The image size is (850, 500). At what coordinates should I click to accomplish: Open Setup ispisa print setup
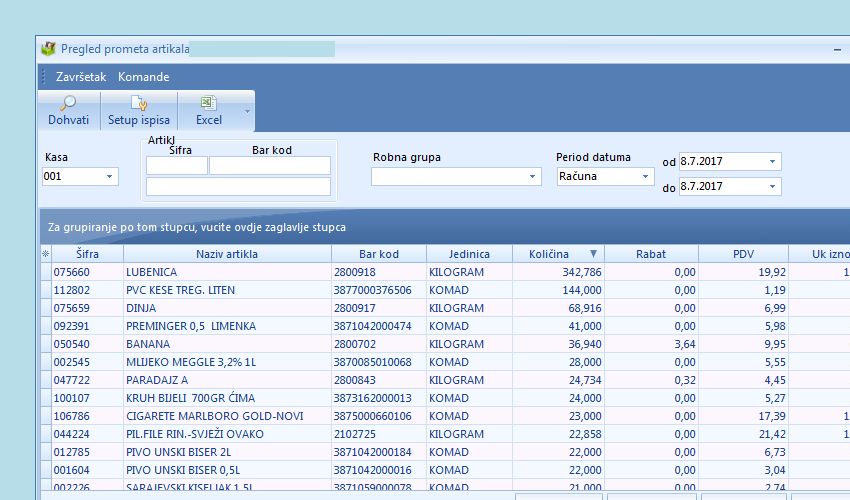click(x=139, y=111)
